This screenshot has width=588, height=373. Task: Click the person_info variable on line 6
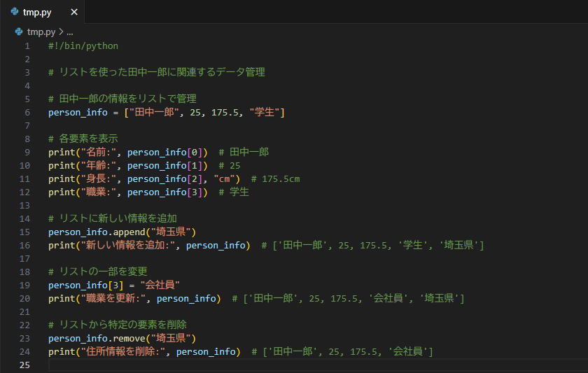click(78, 113)
